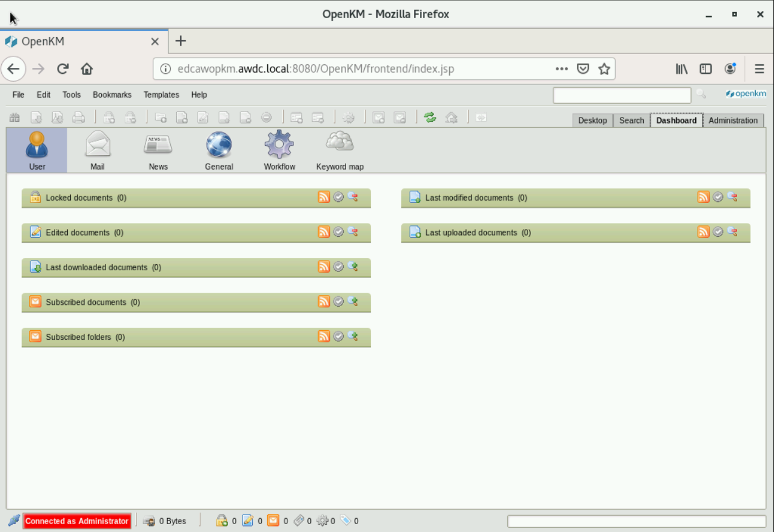774x532 pixels.
Task: Switch to the Search tab
Action: pos(632,120)
